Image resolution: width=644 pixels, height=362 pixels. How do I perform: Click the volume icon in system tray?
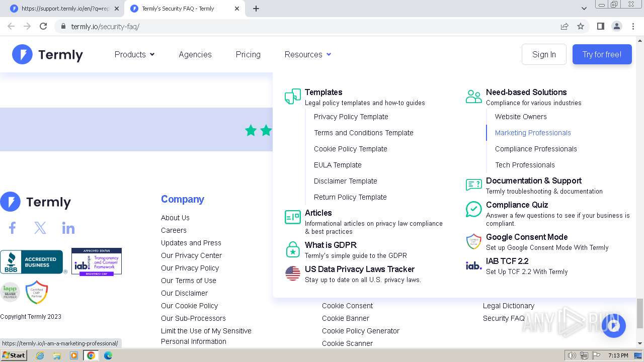coord(572,355)
